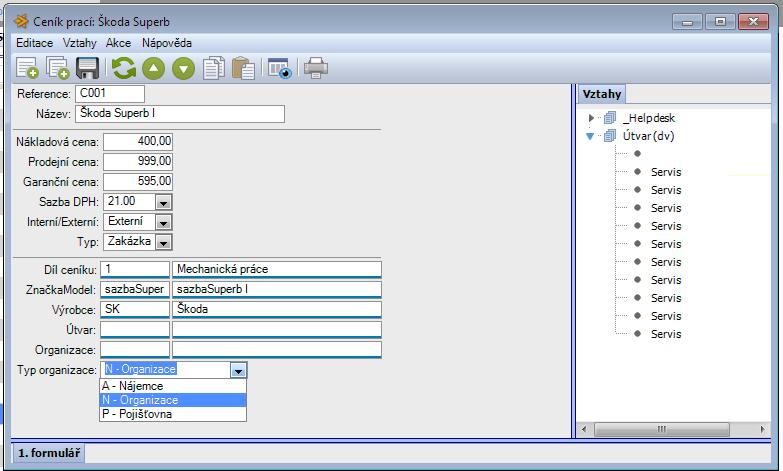The width and height of the screenshot is (783, 471).
Task: Go to next record with down arrow
Action: (x=183, y=68)
